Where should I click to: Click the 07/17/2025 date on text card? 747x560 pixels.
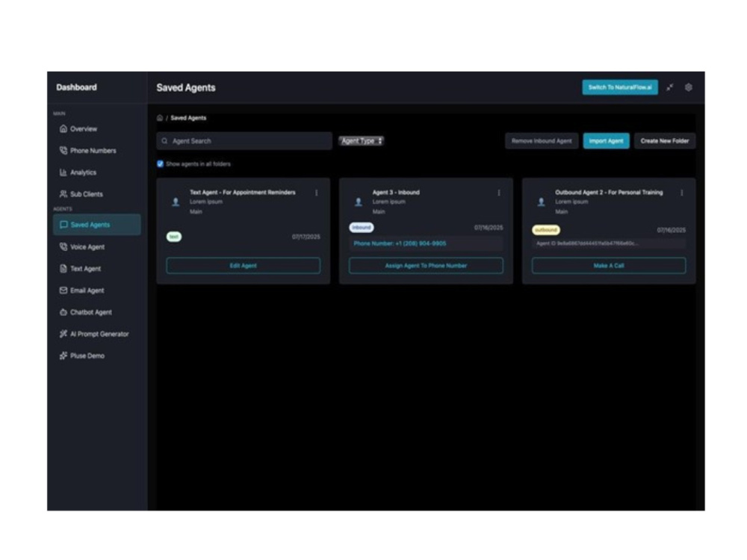[x=306, y=237]
